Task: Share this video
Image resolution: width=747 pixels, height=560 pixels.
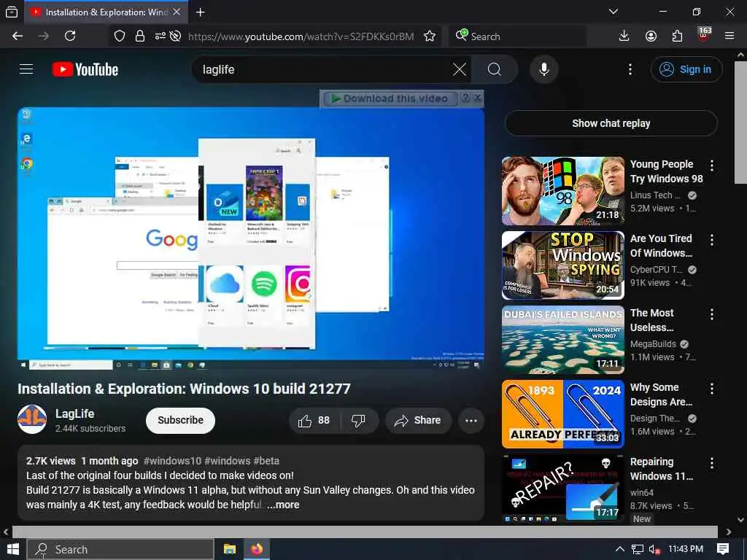Action: (417, 421)
